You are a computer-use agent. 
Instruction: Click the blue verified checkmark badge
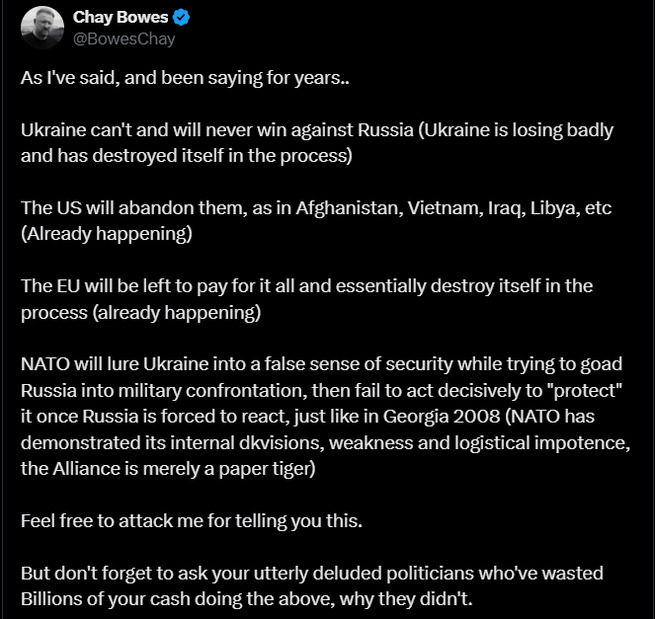pyautogui.click(x=183, y=17)
